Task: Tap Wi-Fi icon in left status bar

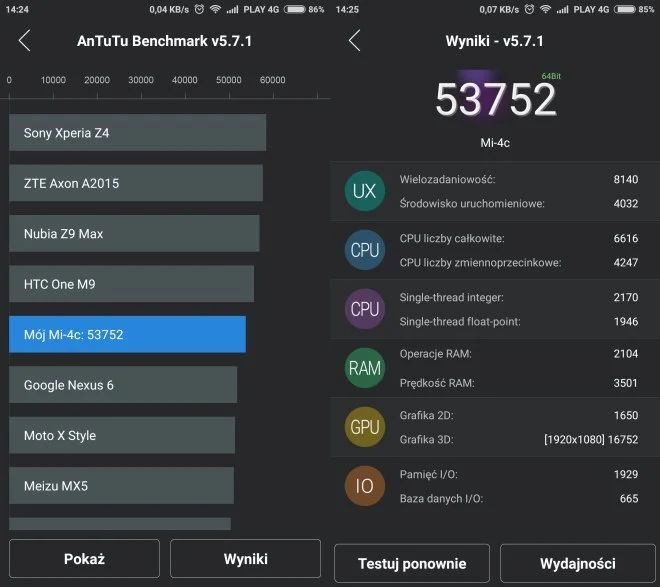Action: 216,9
